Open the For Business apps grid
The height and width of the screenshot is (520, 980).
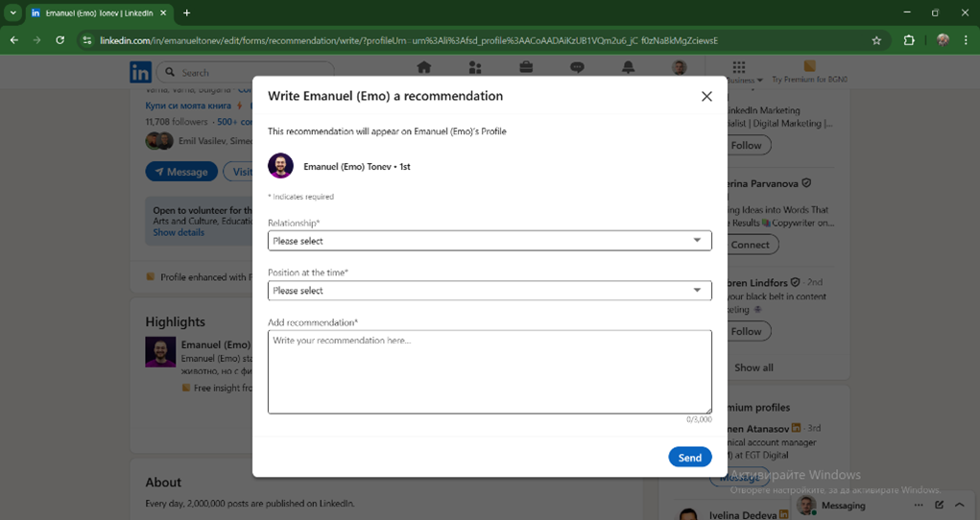click(738, 68)
